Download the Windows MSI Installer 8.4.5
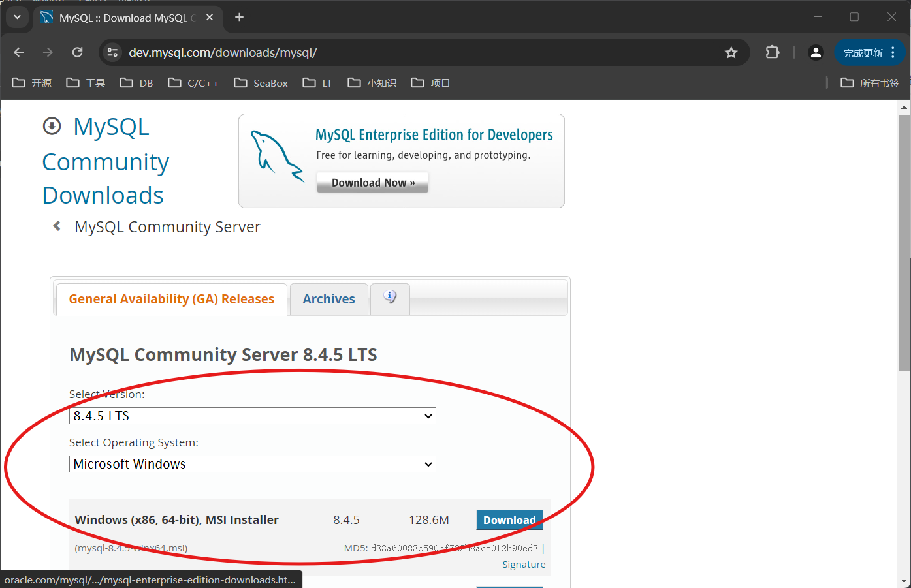 pos(509,520)
